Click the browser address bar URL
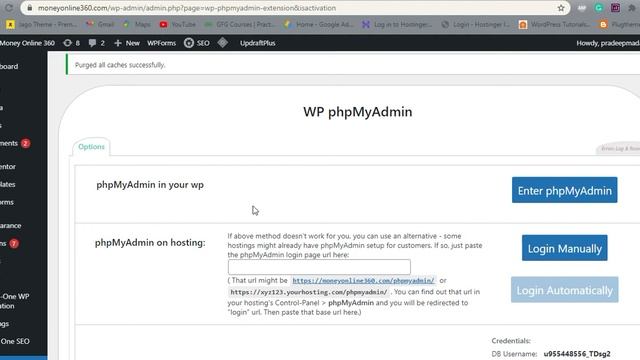The width and height of the screenshot is (640, 360). pyautogui.click(x=187, y=8)
